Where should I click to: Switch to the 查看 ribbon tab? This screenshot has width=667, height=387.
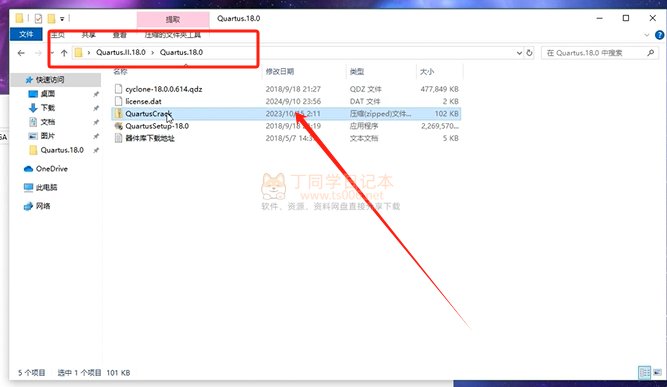point(120,35)
